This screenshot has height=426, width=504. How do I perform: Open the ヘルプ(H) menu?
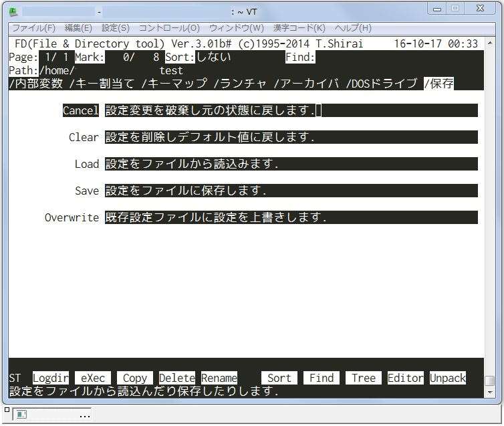coord(353,28)
